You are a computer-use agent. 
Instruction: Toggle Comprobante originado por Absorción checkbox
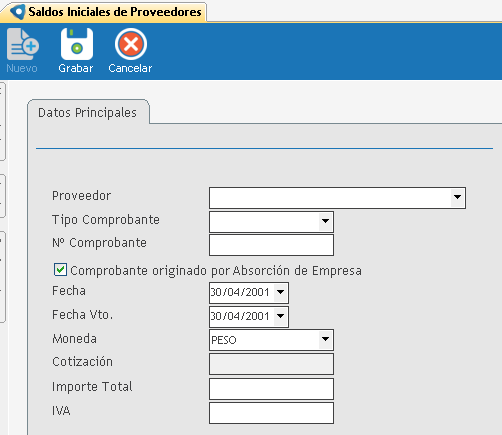[x=60, y=270]
